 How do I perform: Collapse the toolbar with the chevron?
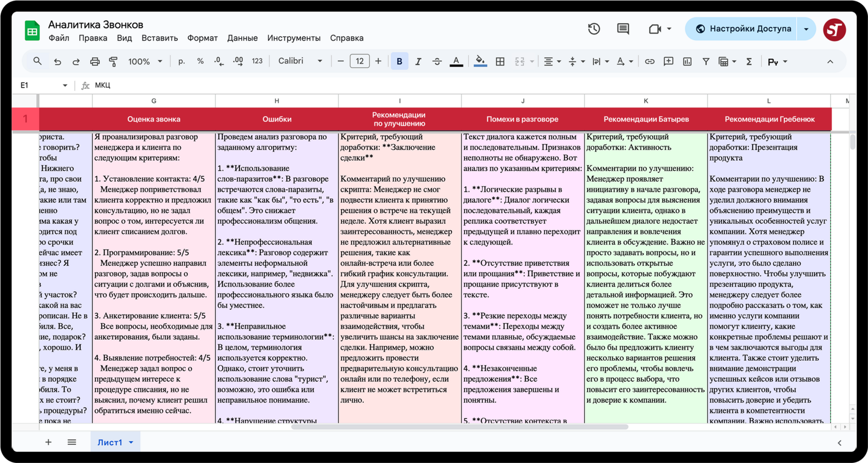point(830,61)
